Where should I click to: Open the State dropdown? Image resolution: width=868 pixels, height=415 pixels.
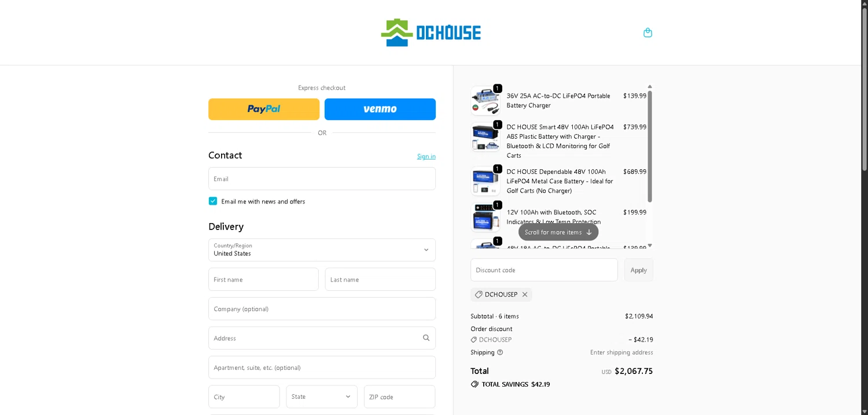[x=322, y=397]
